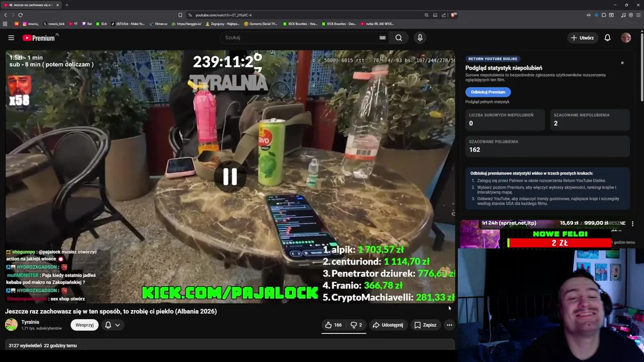
Task: Open the YT bookmark
Action: [73, 24]
